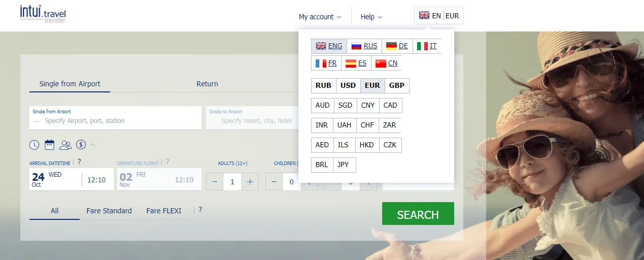Choose CNY currency

pyautogui.click(x=368, y=106)
